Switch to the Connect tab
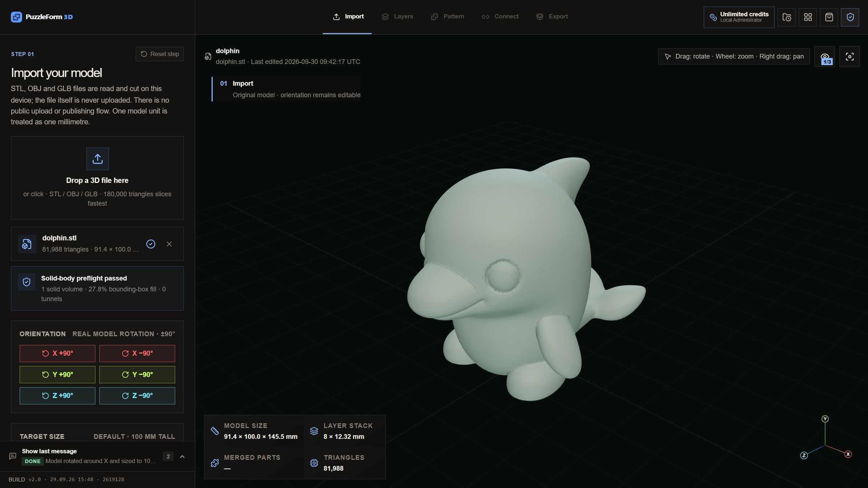 pos(500,17)
